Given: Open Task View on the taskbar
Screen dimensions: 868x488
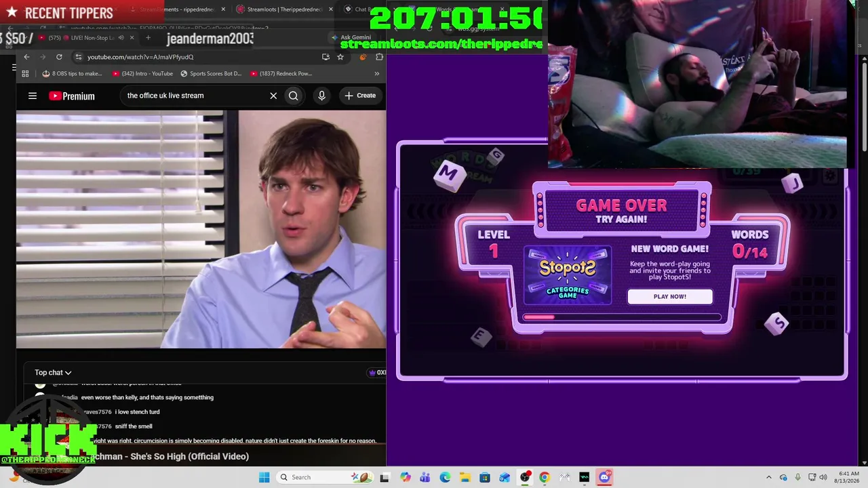Looking at the screenshot, I should pyautogui.click(x=384, y=477).
